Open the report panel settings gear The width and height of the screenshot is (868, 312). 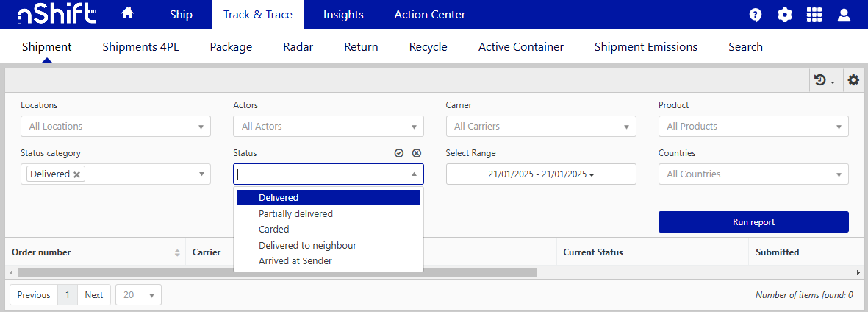(853, 79)
